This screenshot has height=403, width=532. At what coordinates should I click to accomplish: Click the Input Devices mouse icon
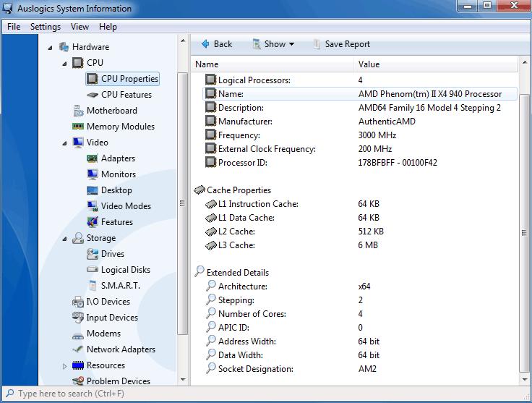[x=77, y=318]
